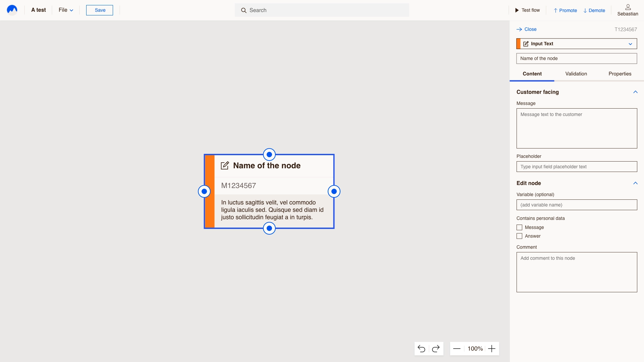
Task: Select the left connector handle on node
Action: tap(204, 191)
